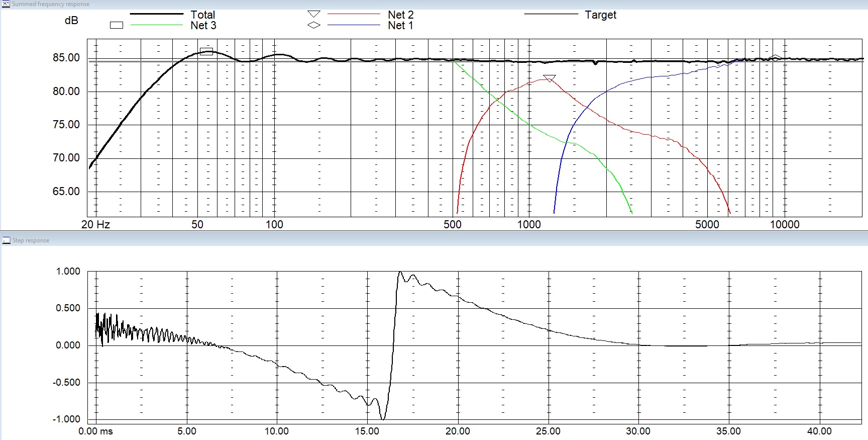Click the triangle marker symbol in legend
This screenshot has width=868, height=440.
click(314, 14)
